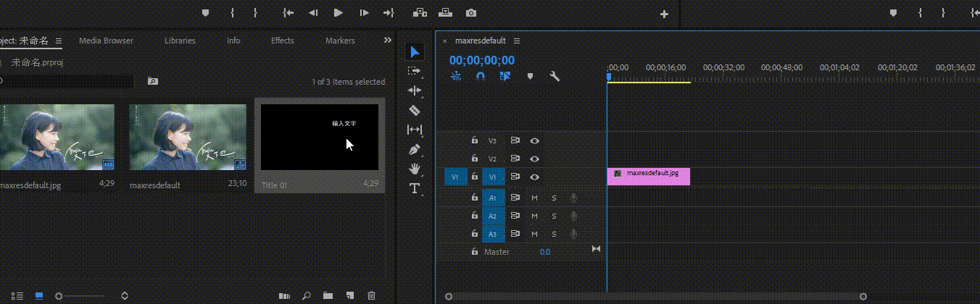
Task: Choose the Pen tool
Action: point(415,150)
